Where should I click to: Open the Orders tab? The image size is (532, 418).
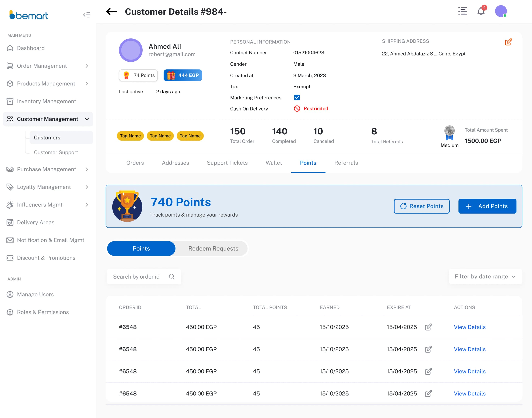135,163
